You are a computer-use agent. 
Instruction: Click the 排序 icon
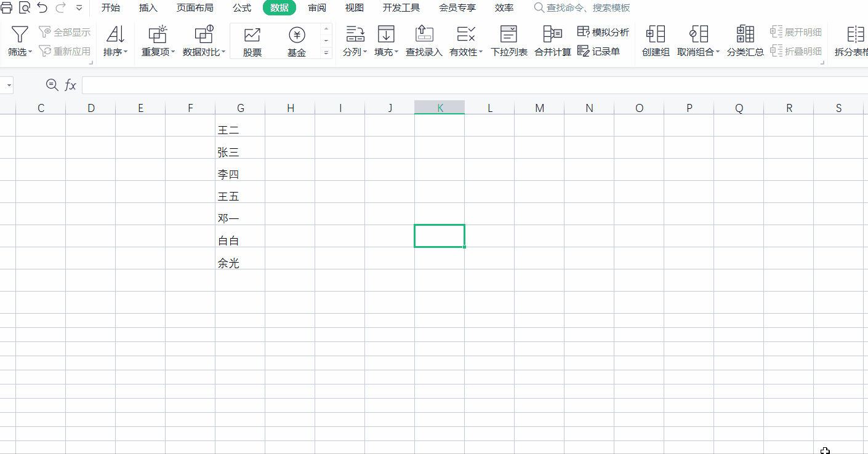[x=115, y=34]
